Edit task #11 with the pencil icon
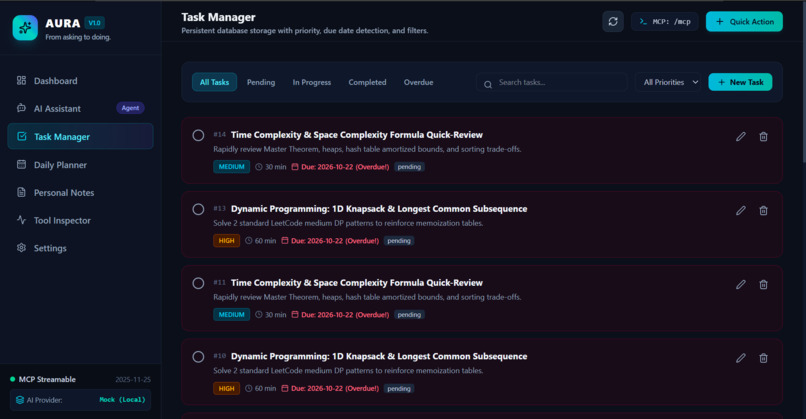 (740, 284)
